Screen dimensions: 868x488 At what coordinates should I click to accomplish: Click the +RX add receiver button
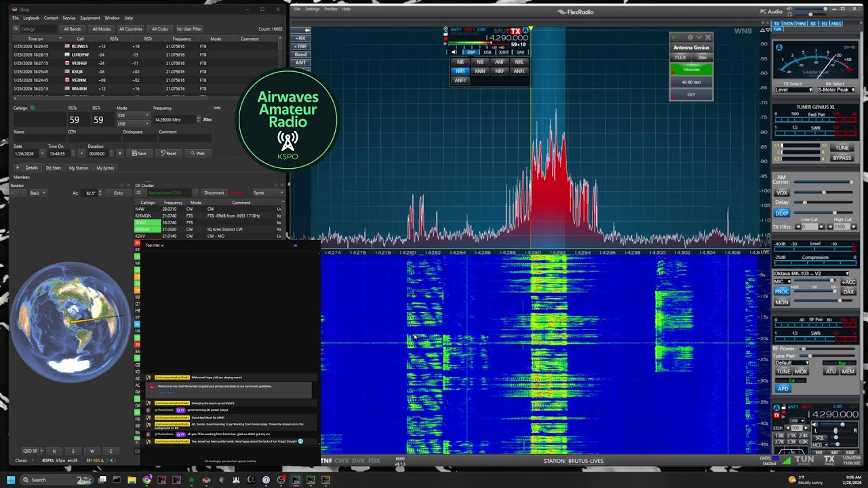301,38
